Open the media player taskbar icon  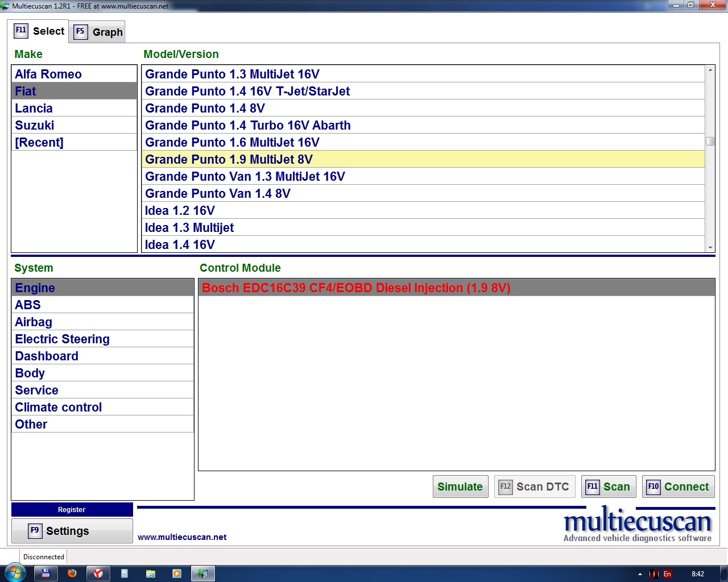(177, 573)
